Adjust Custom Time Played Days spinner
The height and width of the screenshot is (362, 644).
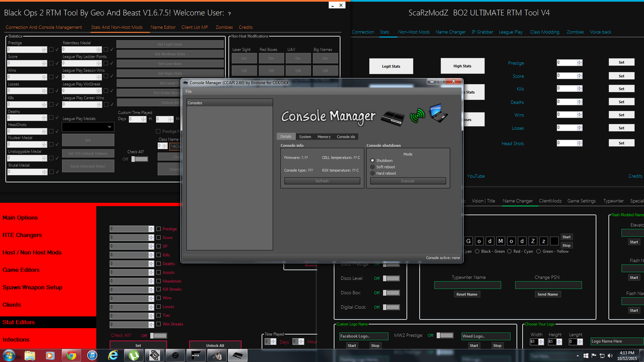(143, 119)
